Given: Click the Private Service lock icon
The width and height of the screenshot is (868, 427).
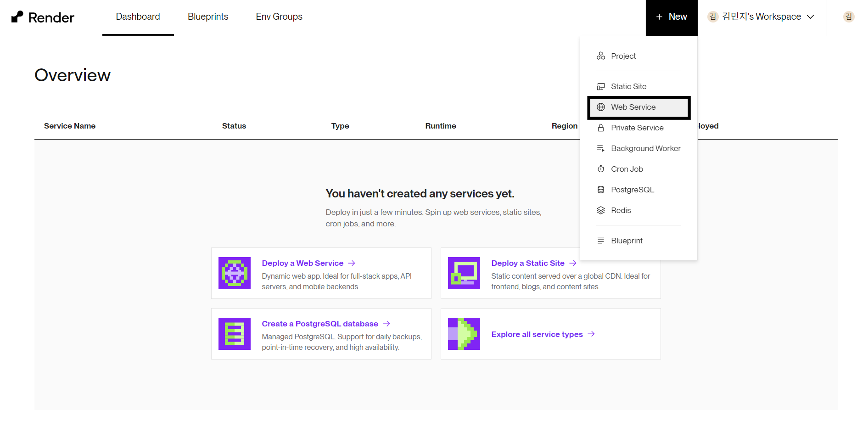Looking at the screenshot, I should coord(601,128).
